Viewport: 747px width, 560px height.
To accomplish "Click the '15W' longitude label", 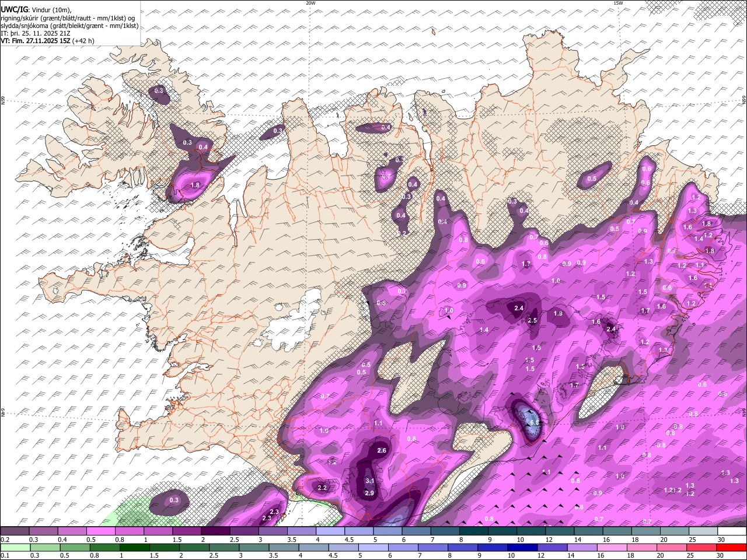I will (618, 3).
